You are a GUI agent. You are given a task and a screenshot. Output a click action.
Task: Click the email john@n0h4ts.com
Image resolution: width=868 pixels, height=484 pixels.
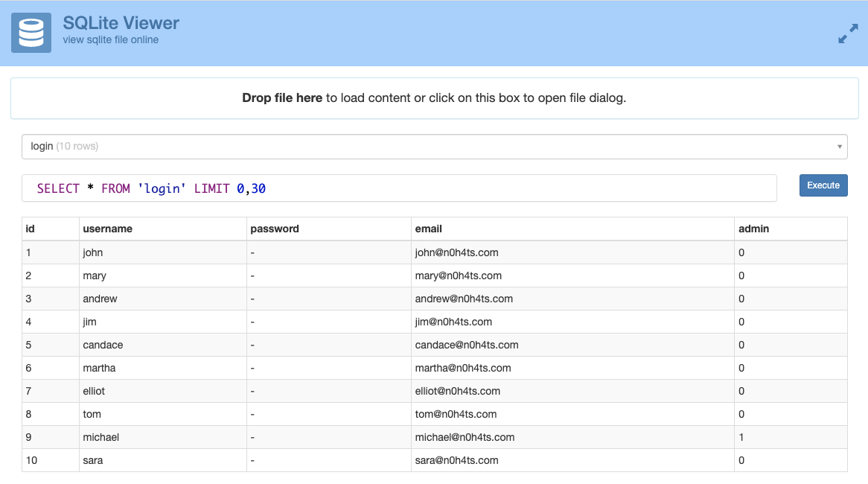(456, 252)
